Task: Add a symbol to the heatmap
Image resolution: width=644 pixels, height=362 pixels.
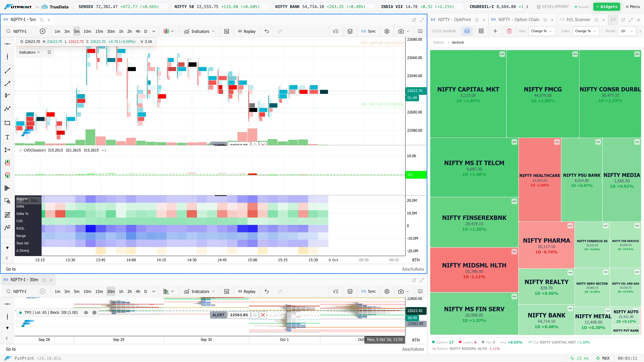Action: click(495, 31)
